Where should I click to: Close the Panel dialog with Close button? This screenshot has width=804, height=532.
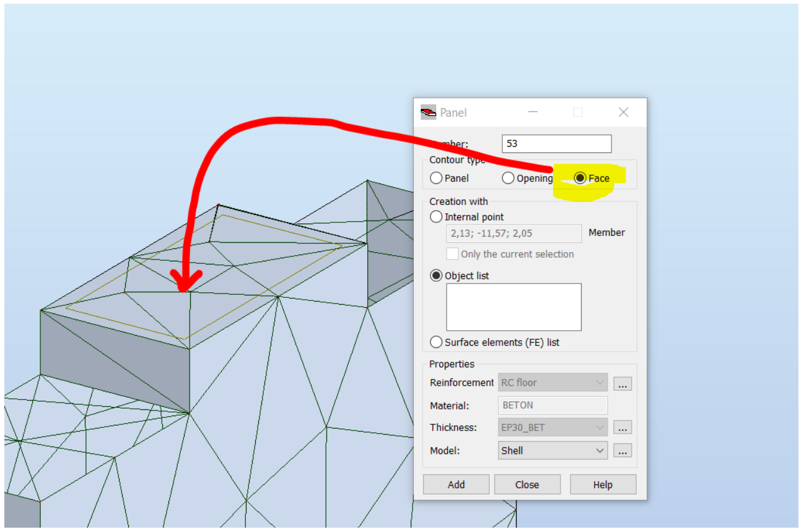527,484
